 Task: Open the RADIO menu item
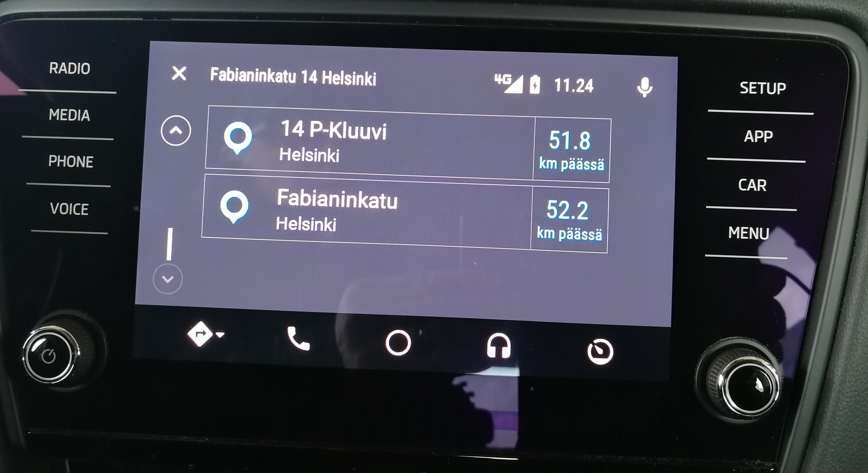point(69,69)
